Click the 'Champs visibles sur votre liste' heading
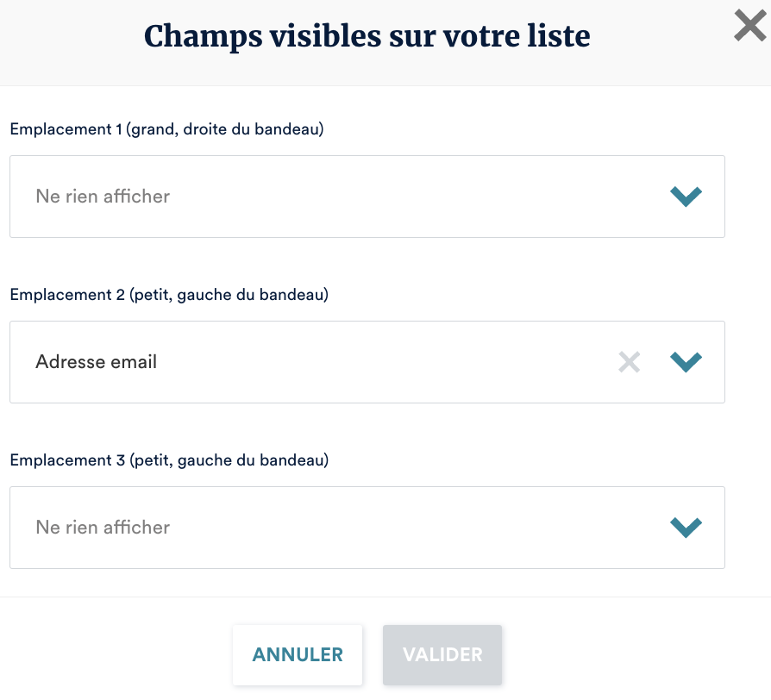This screenshot has width=771, height=700. [367, 36]
